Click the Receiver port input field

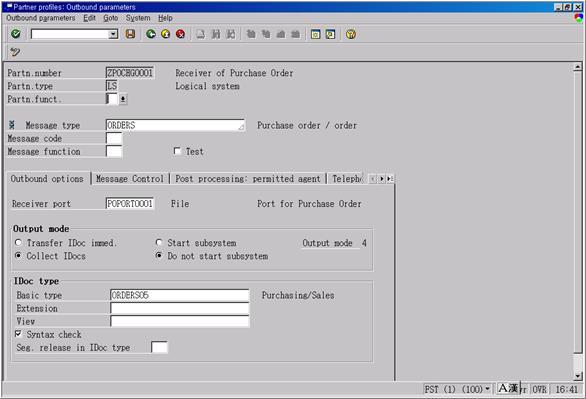[x=130, y=204]
